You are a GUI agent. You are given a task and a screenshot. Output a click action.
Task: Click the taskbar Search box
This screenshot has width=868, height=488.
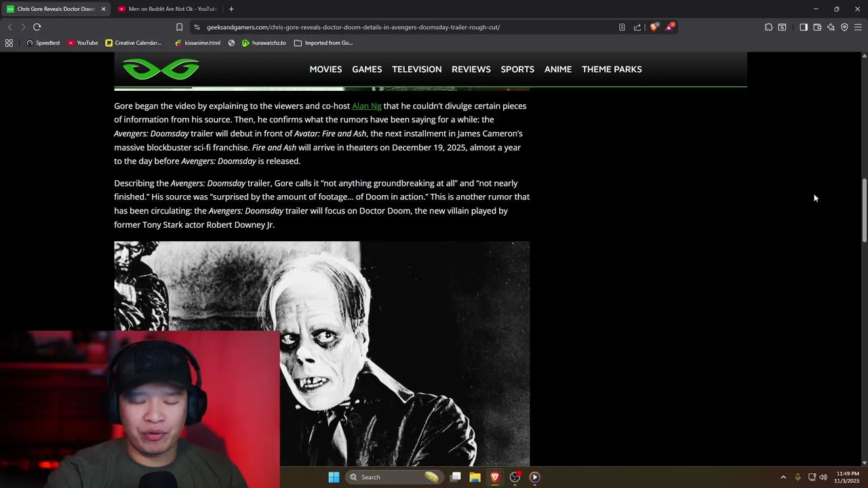[393, 477]
